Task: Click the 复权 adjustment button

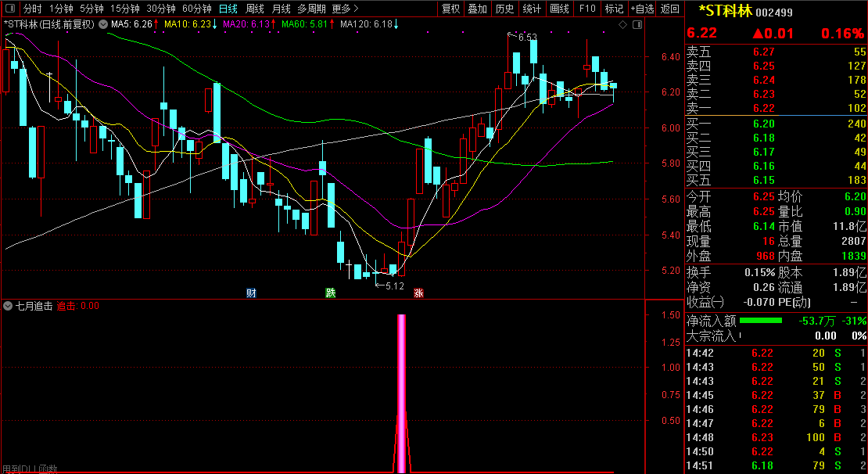Action: 450,9
